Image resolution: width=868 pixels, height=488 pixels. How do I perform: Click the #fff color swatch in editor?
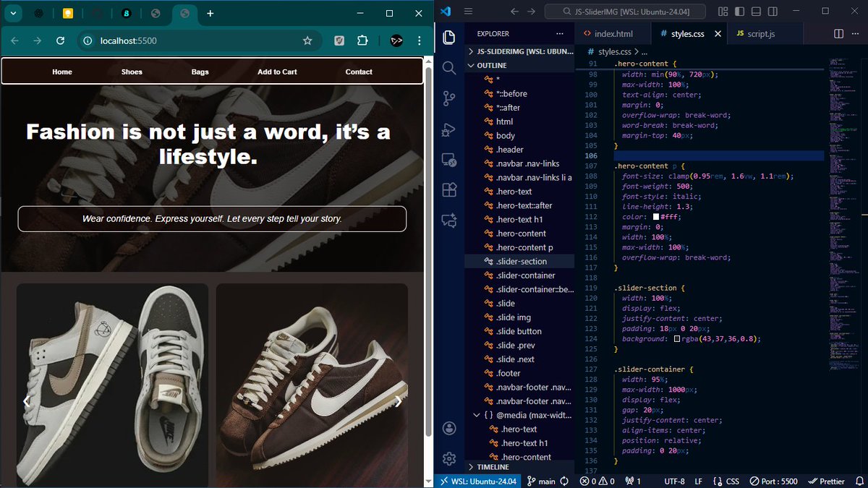[x=655, y=217]
